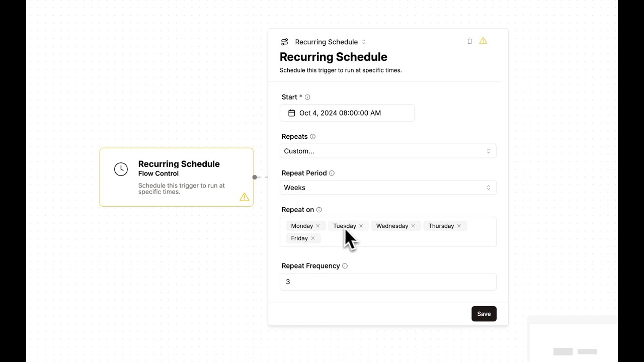Remove the Thursday tag

point(459,226)
